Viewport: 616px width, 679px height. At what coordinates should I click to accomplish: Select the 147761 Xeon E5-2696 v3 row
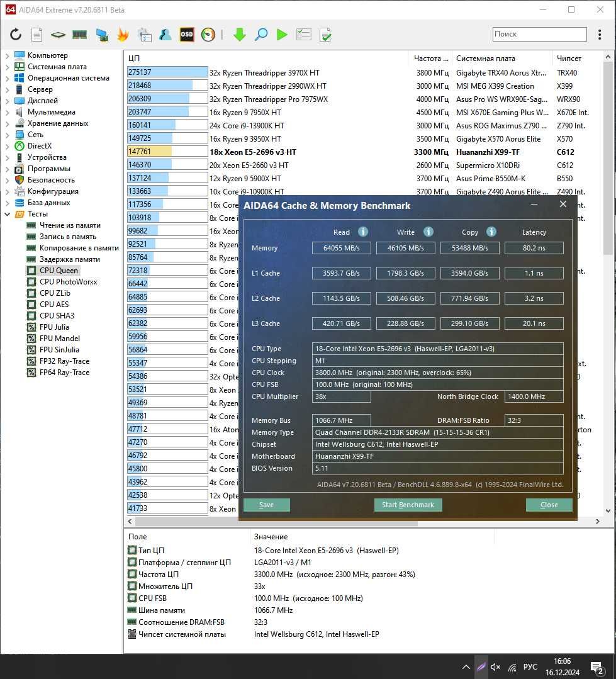pyautogui.click(x=363, y=152)
